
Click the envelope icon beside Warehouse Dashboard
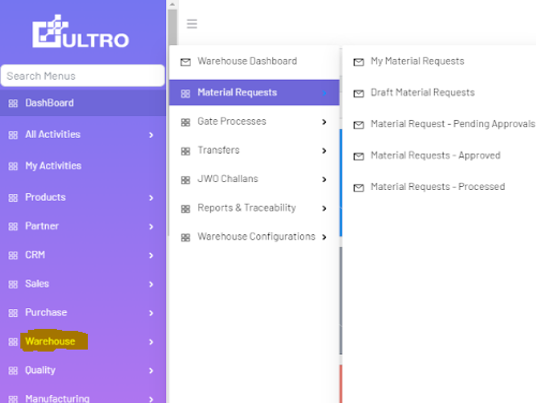click(x=186, y=62)
